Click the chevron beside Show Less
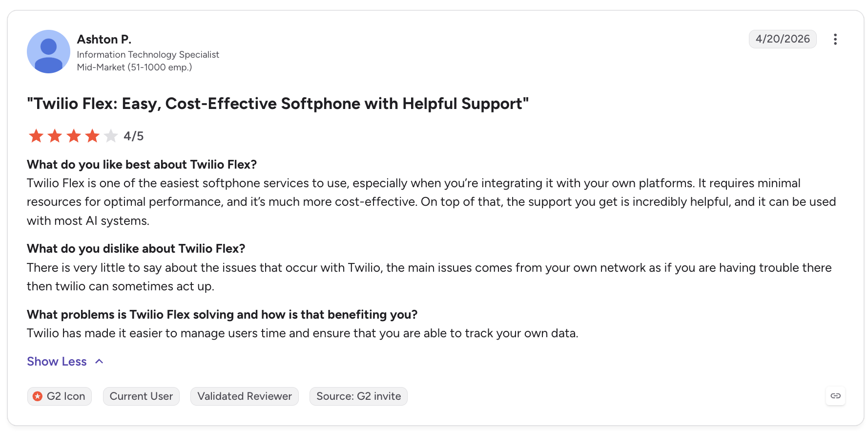This screenshot has width=868, height=434. coord(99,362)
